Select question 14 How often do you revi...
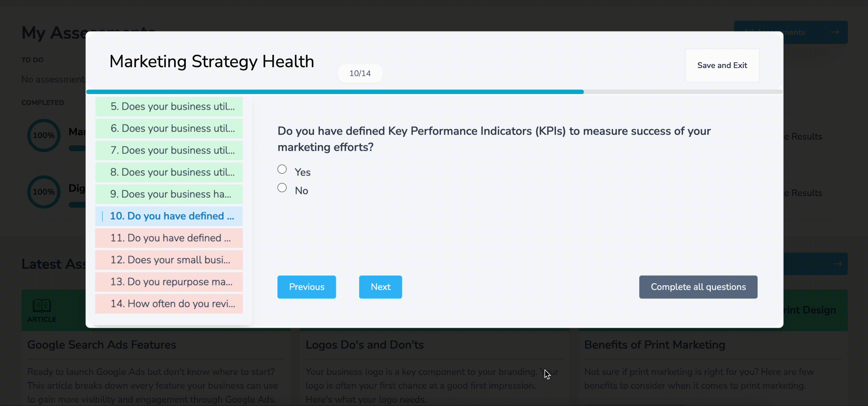The height and width of the screenshot is (406, 868). point(169,303)
